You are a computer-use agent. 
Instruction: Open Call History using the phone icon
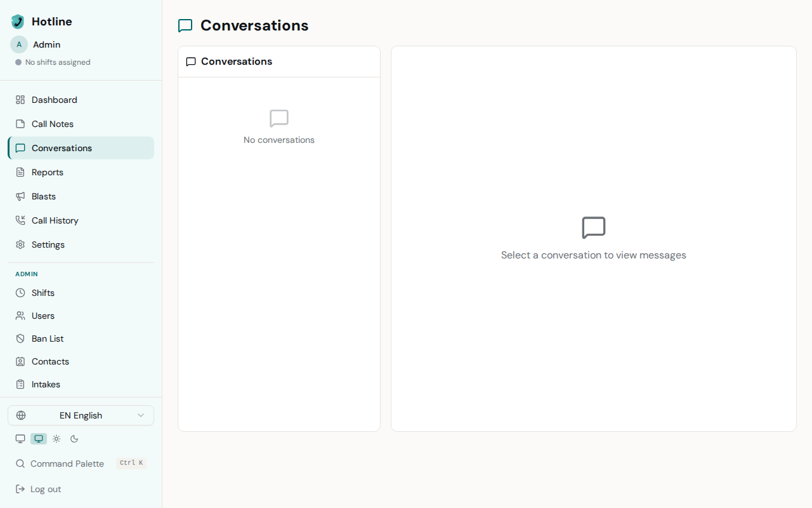pyautogui.click(x=20, y=220)
